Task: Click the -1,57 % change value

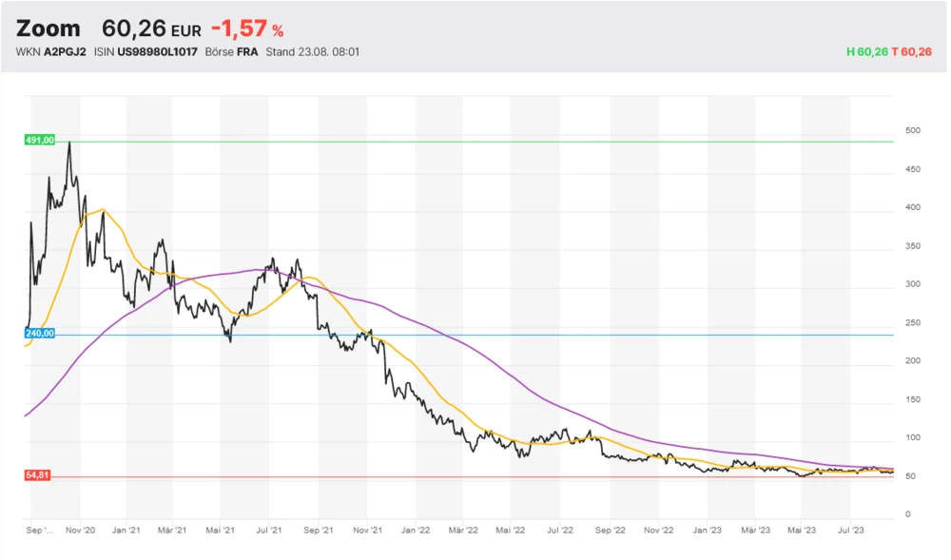Action: pos(247,29)
